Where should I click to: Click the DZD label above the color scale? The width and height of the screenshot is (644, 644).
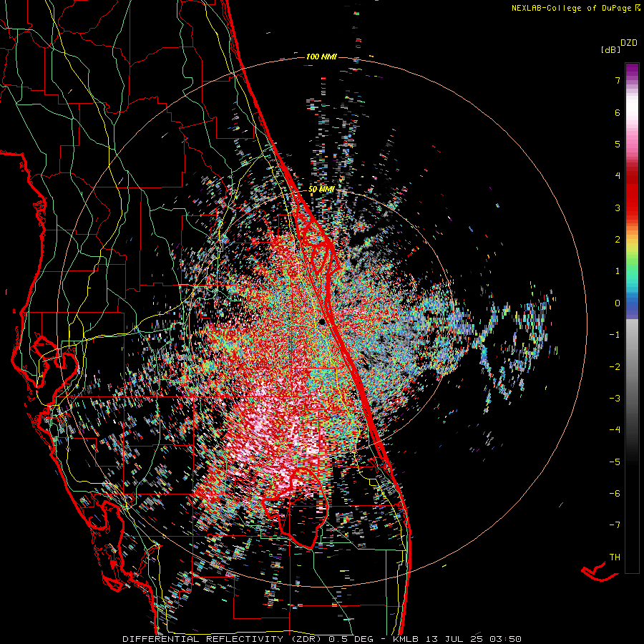[x=629, y=43]
